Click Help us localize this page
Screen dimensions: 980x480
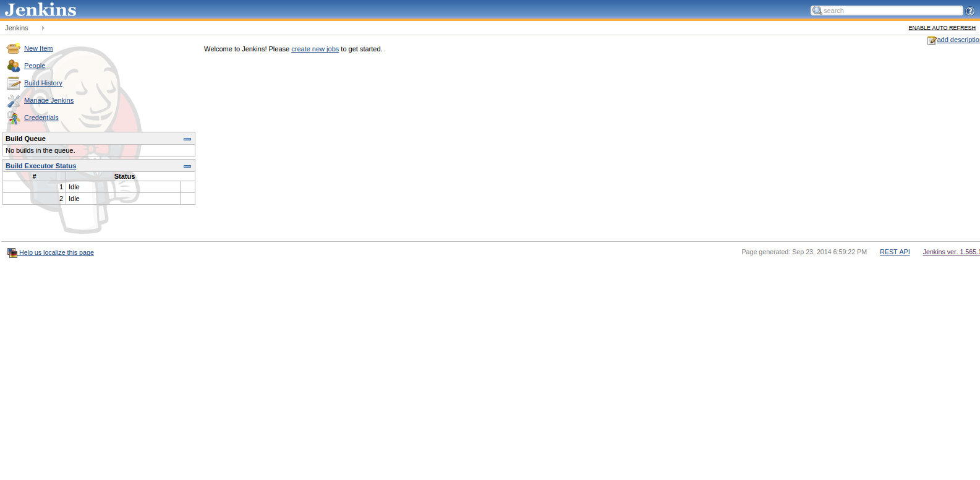pyautogui.click(x=56, y=252)
